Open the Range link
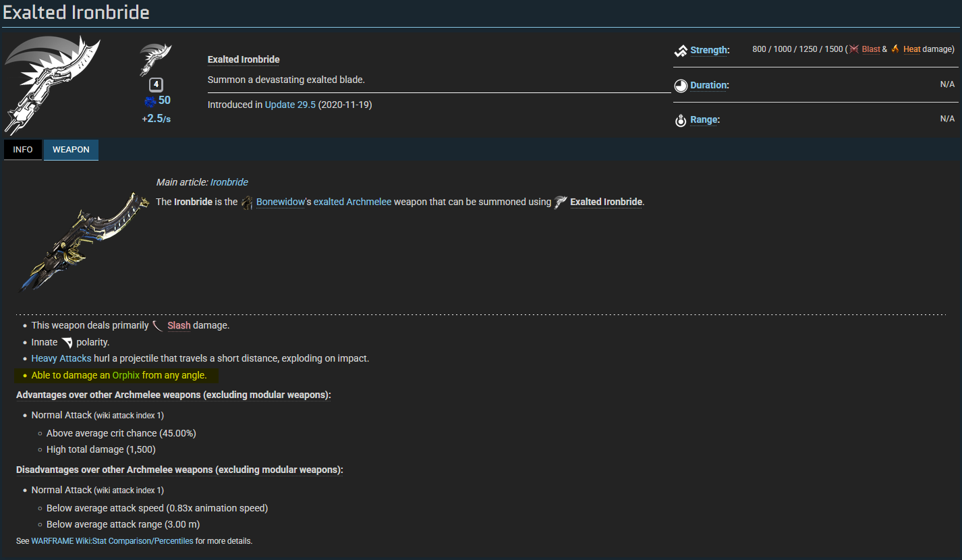The height and width of the screenshot is (560, 962). tap(704, 120)
